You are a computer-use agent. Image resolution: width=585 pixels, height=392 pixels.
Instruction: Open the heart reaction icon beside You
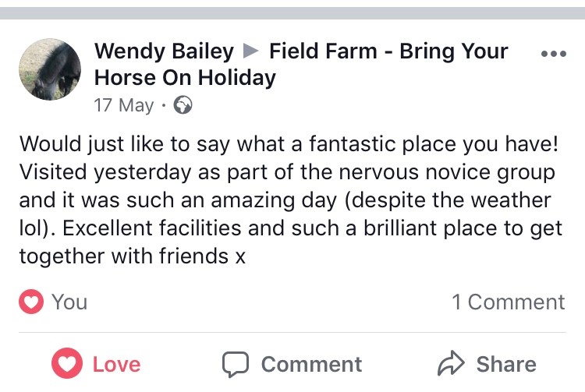31,302
